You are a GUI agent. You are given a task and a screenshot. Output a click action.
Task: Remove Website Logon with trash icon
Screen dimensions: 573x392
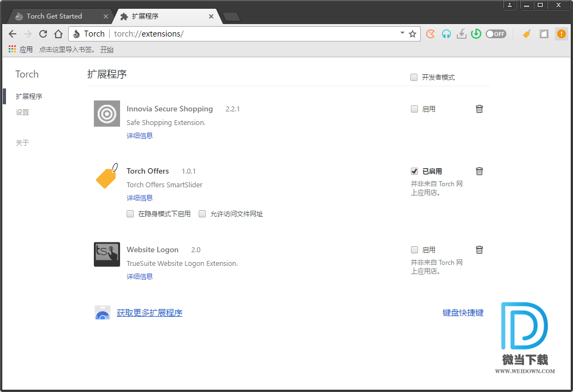tap(479, 250)
